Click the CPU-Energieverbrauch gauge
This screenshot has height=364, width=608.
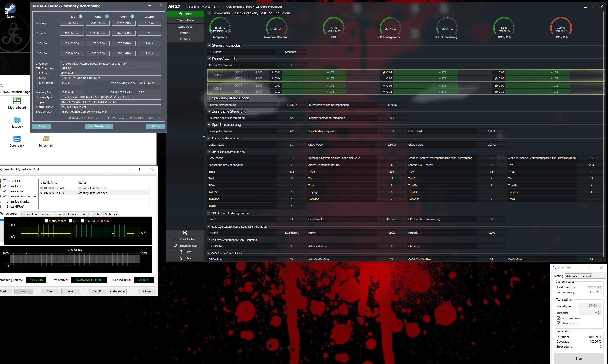[x=390, y=28]
